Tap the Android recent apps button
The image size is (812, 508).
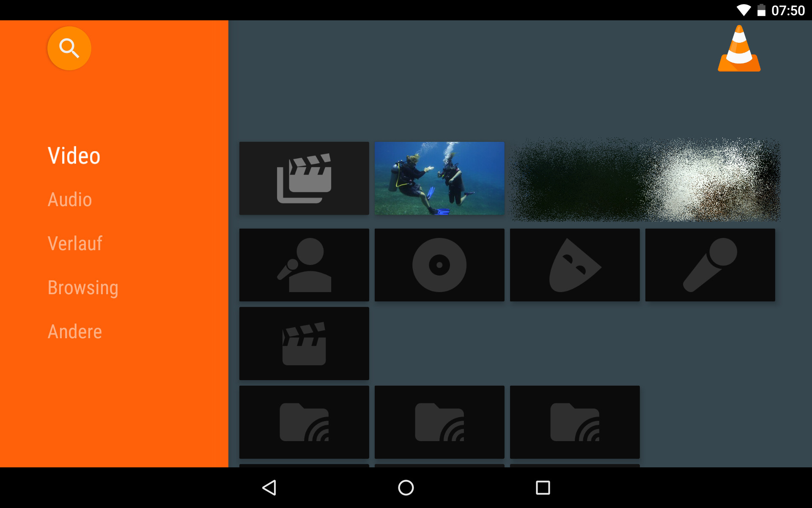[x=543, y=488]
